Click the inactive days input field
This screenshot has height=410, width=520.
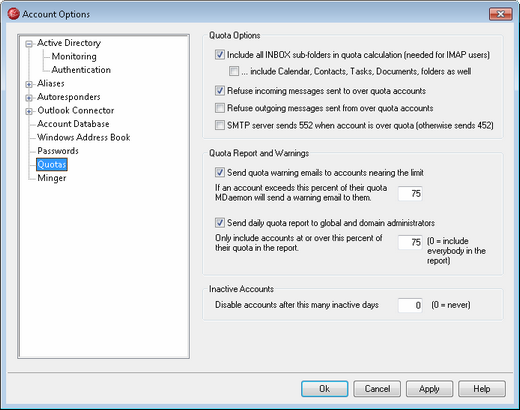[x=410, y=305]
